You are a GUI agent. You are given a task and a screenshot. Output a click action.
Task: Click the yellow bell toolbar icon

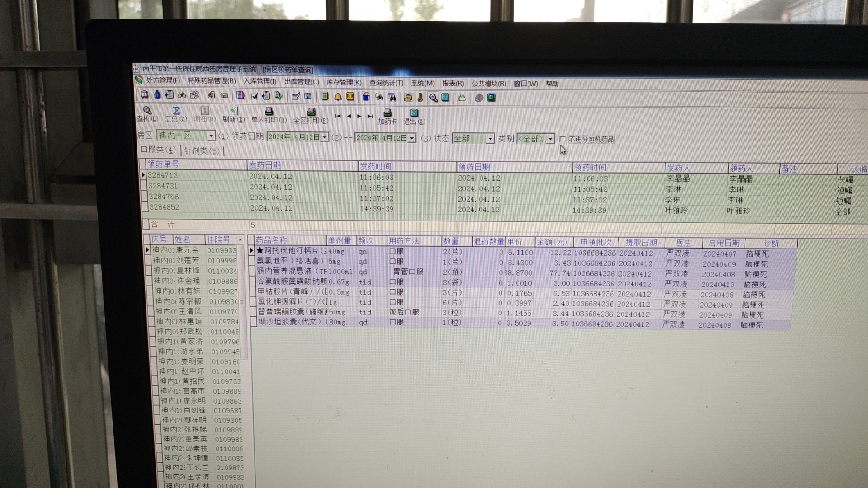click(338, 97)
